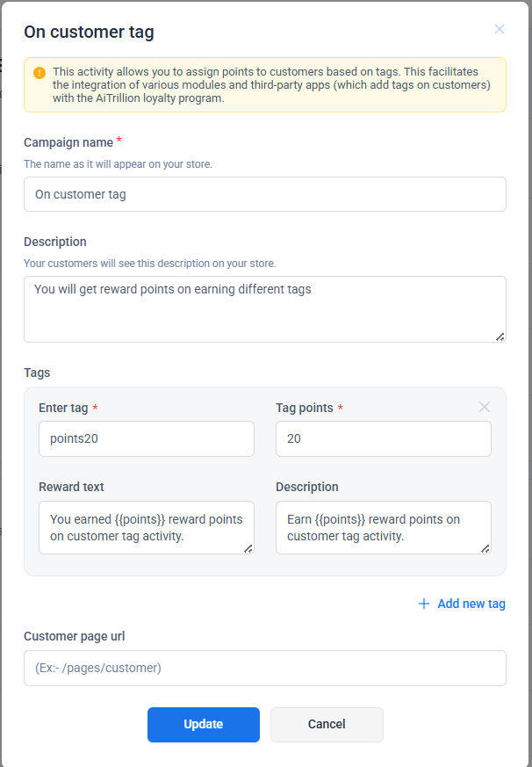532x767 pixels.
Task: Save changes with the Update button
Action: click(x=203, y=725)
